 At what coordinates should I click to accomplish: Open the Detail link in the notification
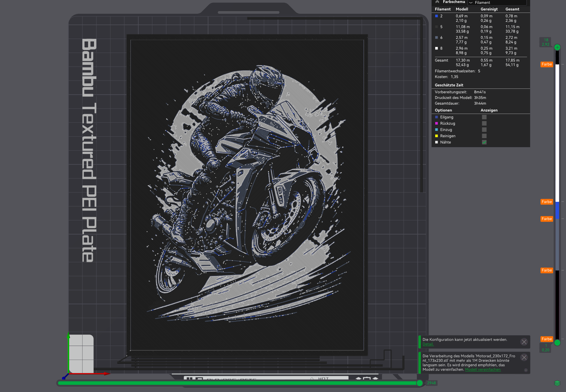click(428, 344)
